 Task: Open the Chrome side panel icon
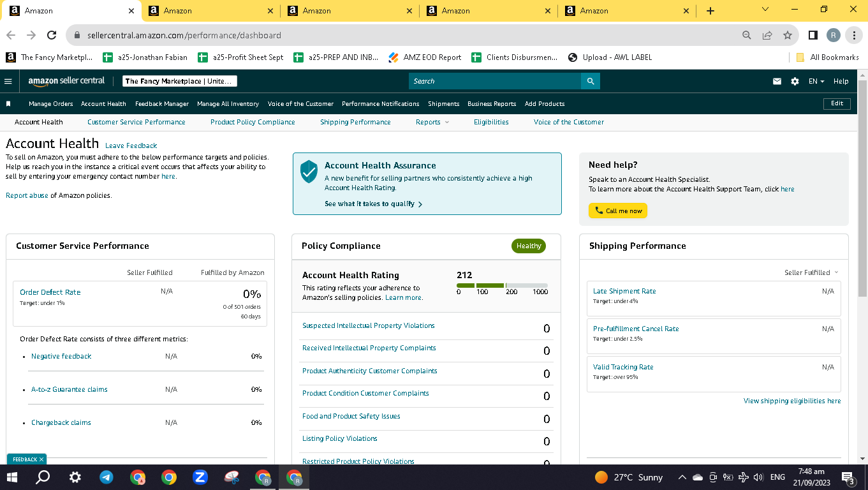tap(813, 35)
